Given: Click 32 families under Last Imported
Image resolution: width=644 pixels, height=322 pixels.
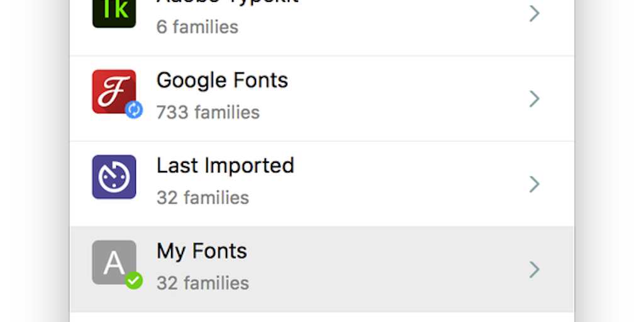Looking at the screenshot, I should 203,197.
